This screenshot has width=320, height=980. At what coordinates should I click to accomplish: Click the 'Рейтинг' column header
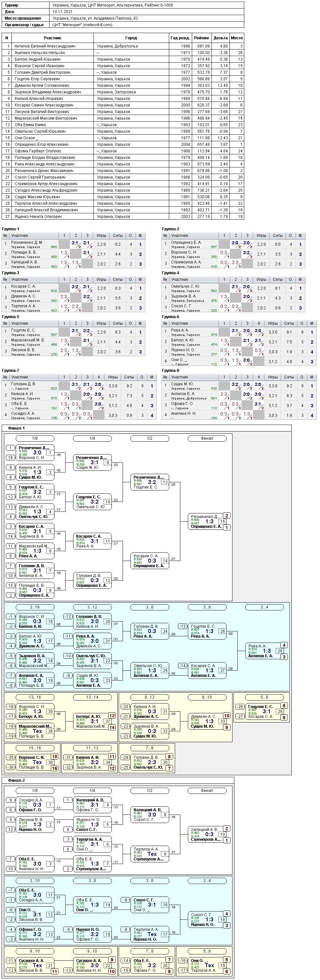click(x=202, y=38)
